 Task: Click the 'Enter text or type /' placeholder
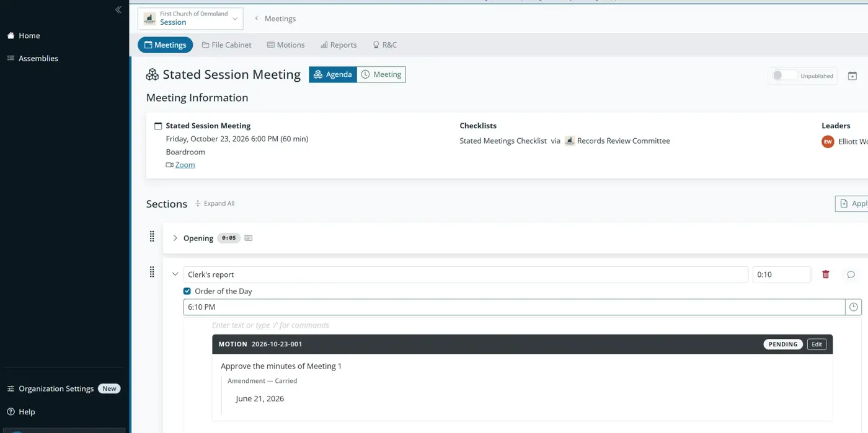270,325
